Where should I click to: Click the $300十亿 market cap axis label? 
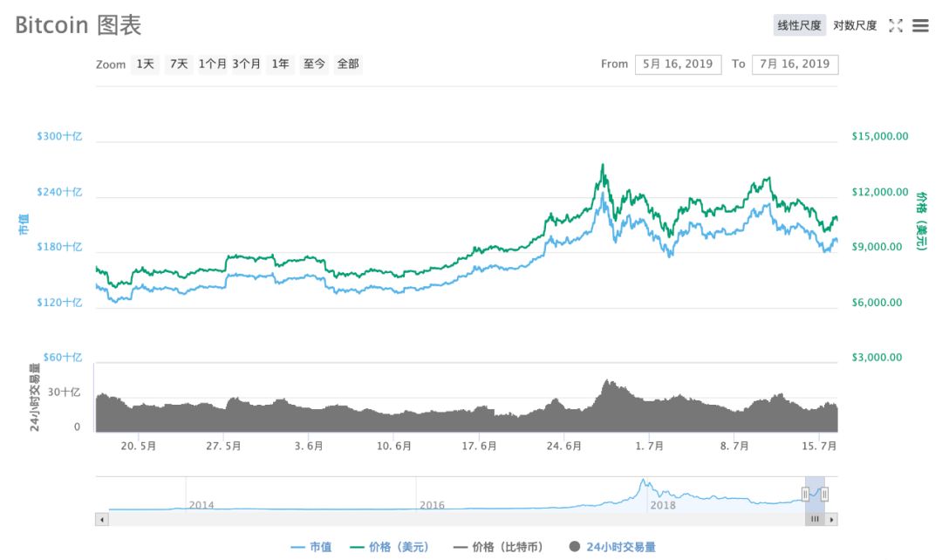pyautogui.click(x=59, y=136)
